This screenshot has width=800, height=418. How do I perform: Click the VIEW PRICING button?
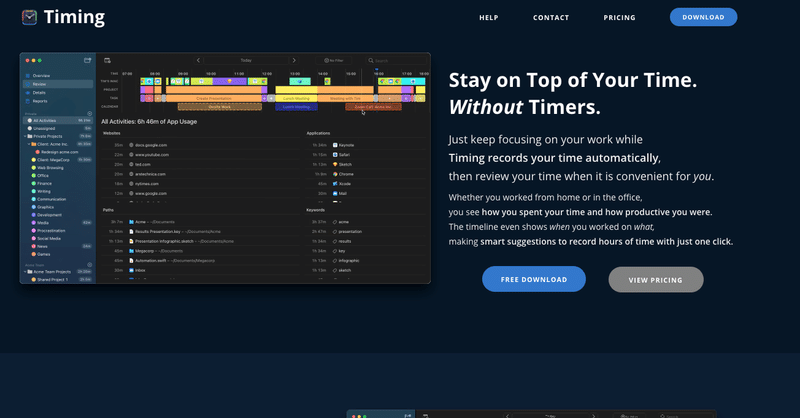pos(656,280)
